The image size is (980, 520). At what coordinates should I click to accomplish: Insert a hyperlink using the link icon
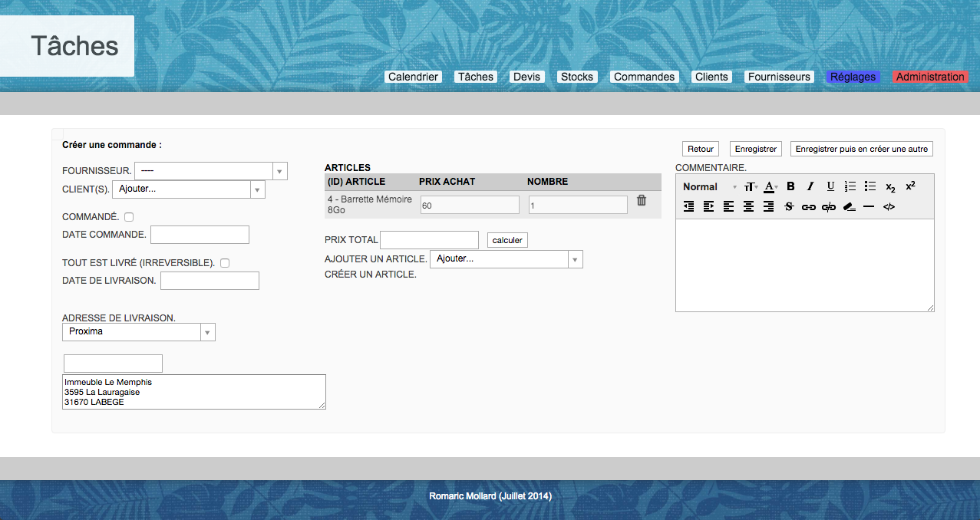[808, 207]
